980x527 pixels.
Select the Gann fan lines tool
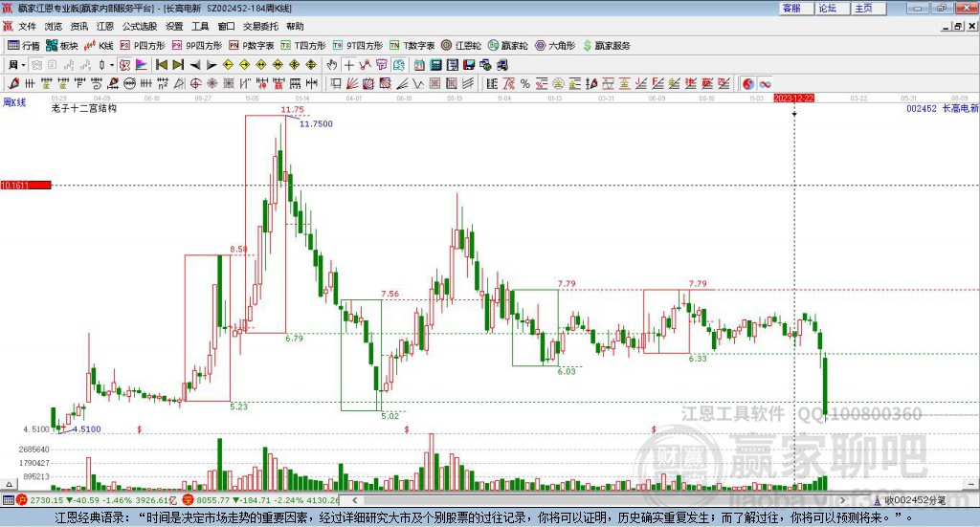[x=352, y=83]
